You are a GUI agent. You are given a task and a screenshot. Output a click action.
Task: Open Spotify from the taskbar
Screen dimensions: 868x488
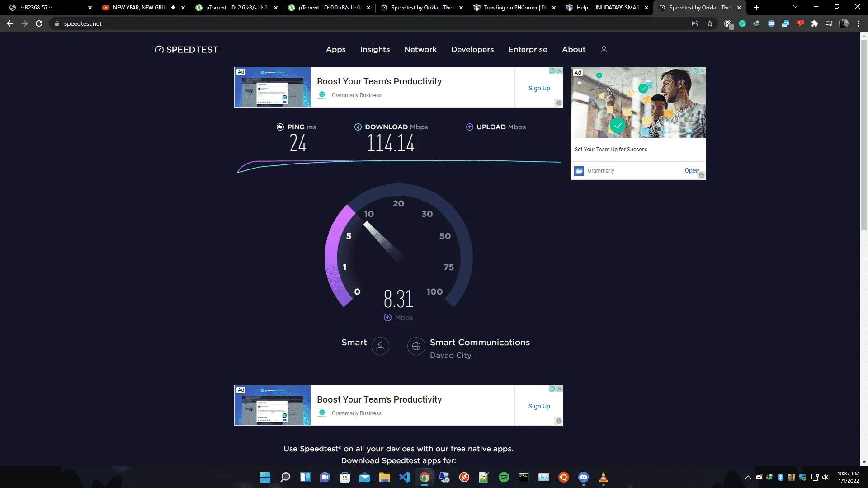(x=504, y=477)
